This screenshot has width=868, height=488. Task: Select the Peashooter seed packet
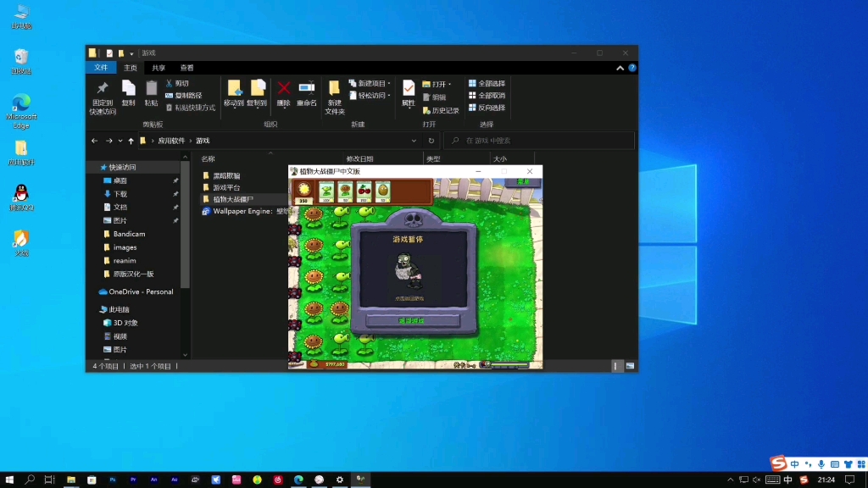(326, 191)
